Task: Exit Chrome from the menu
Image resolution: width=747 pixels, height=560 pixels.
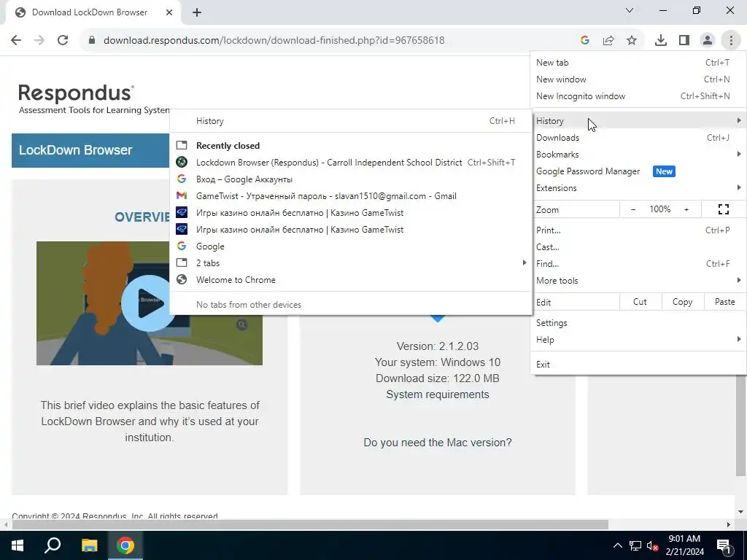Action: click(638, 365)
